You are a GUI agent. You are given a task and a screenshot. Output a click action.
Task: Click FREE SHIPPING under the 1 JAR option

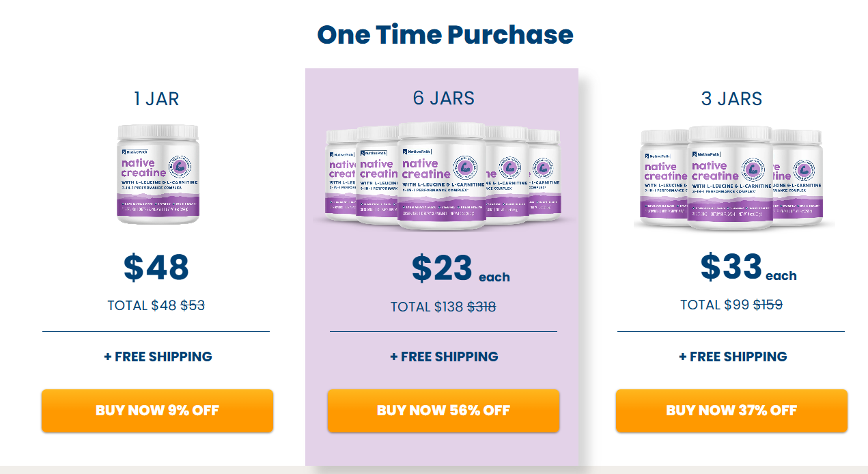click(158, 357)
